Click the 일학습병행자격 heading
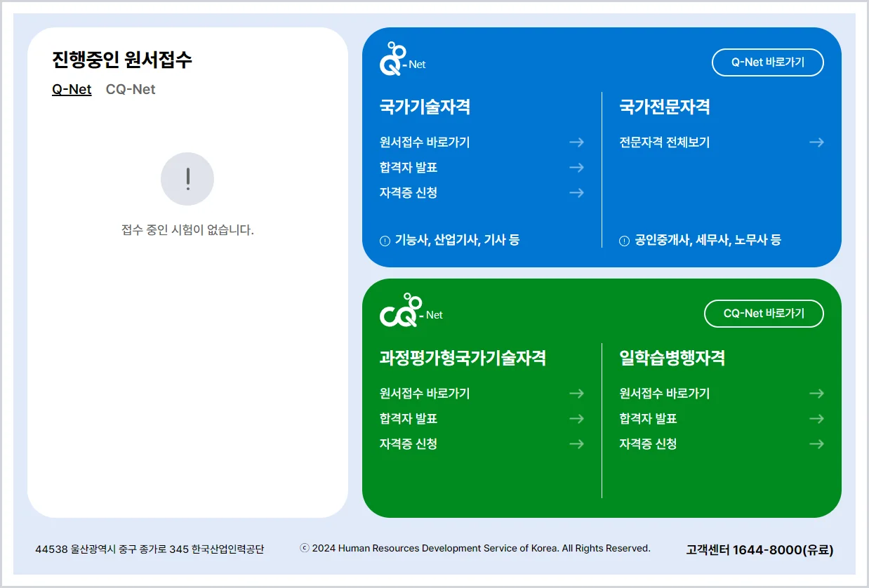This screenshot has width=869, height=588. click(x=672, y=358)
